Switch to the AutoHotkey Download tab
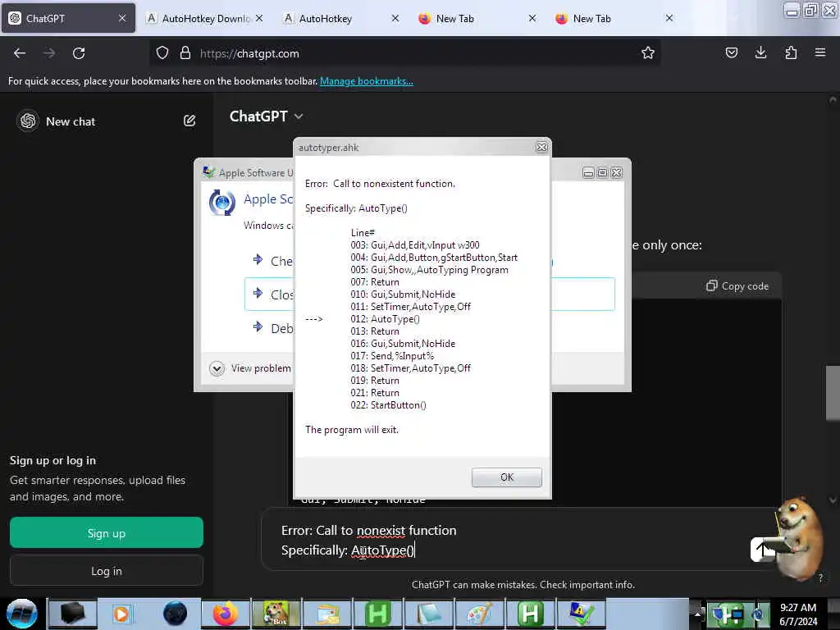Screen dimensions: 840x630 (x=205, y=18)
